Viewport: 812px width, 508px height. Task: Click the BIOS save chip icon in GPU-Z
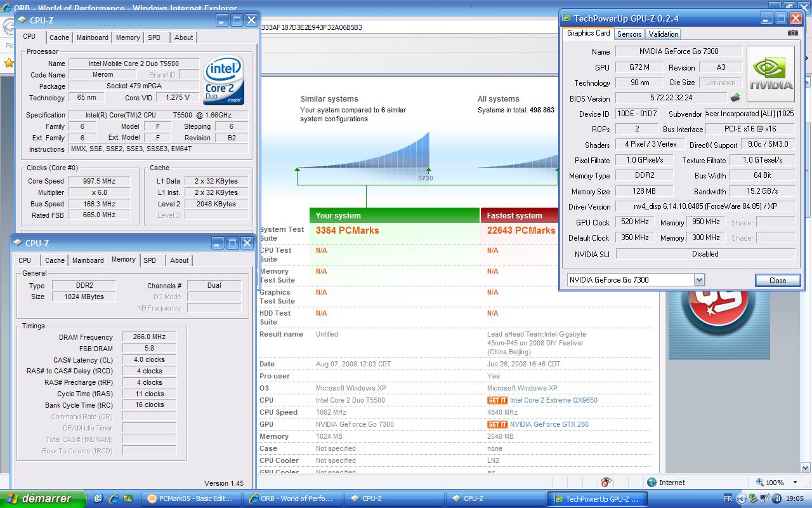click(735, 98)
